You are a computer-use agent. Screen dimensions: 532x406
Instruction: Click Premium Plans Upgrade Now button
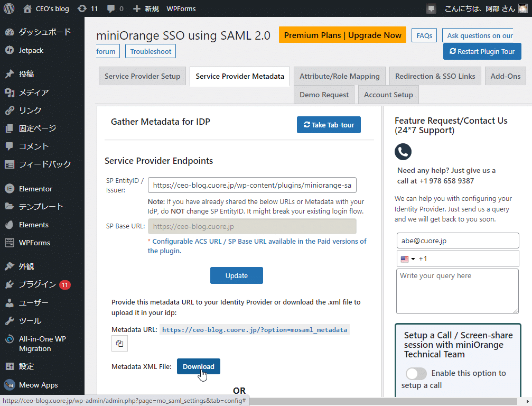click(342, 35)
